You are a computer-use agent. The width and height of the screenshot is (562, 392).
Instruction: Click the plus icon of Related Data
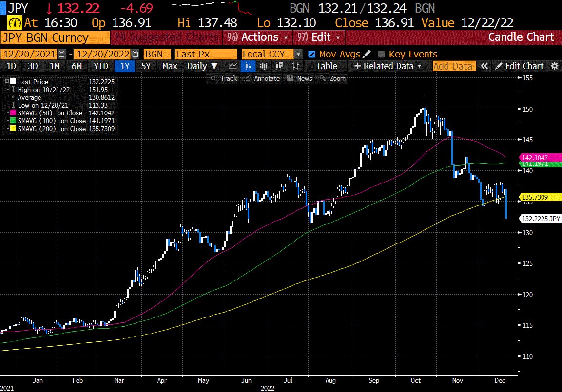(x=357, y=66)
